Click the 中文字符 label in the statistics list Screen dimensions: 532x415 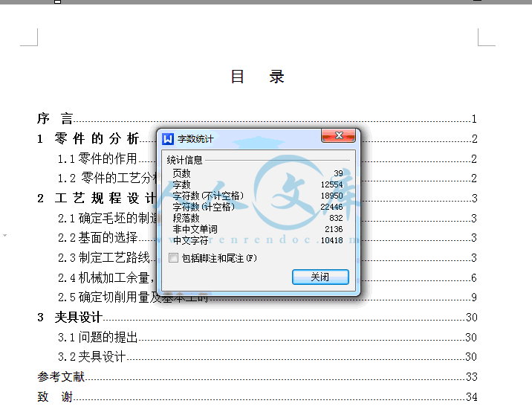click(190, 240)
